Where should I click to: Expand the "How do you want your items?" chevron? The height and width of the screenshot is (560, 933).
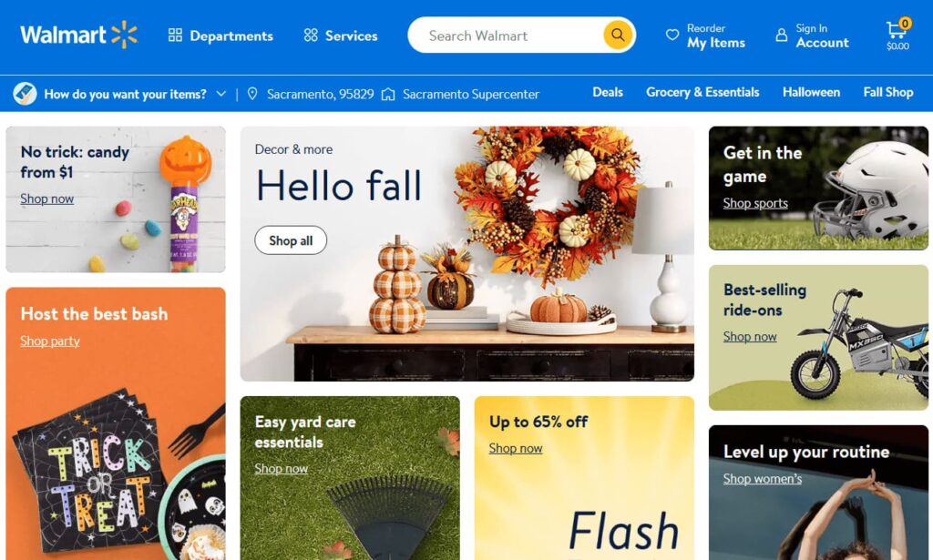point(220,94)
